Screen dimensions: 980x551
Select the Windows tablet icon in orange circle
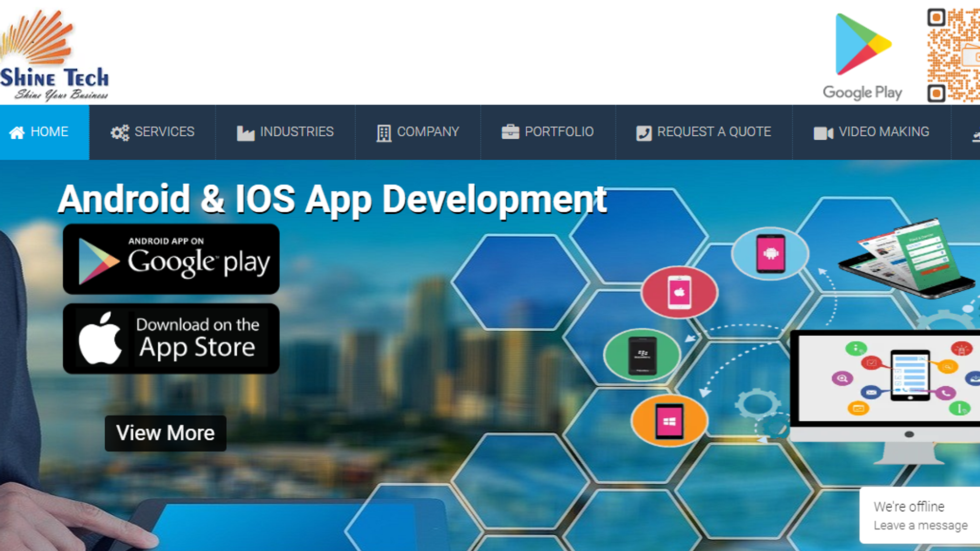pos(669,421)
